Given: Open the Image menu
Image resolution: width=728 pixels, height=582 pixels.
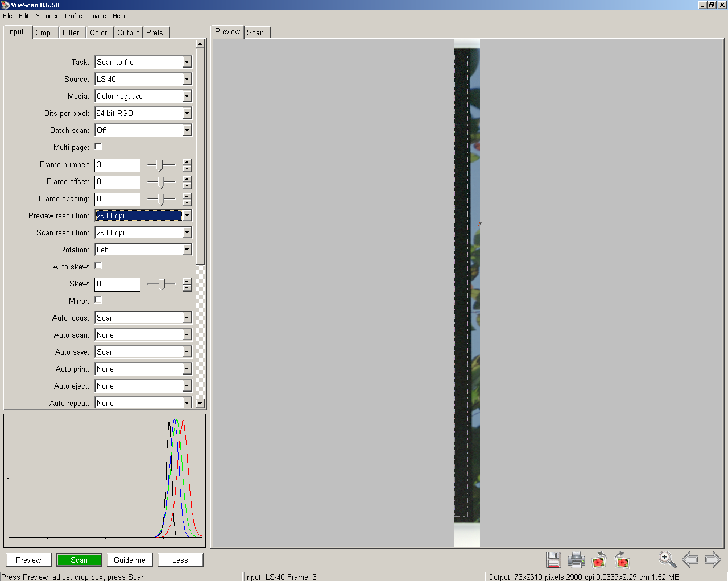Looking at the screenshot, I should (x=97, y=16).
